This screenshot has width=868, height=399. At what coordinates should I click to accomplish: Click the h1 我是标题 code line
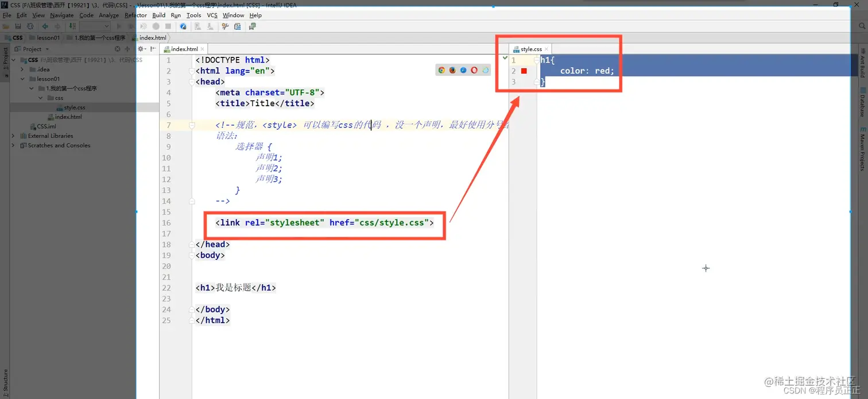click(x=236, y=288)
